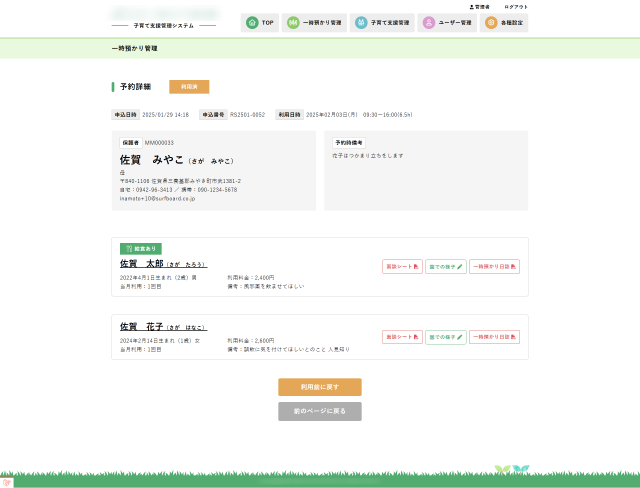This screenshot has height=488, width=640.
Task: Select the 利用料金:2,600円 text
Action: [251, 340]
